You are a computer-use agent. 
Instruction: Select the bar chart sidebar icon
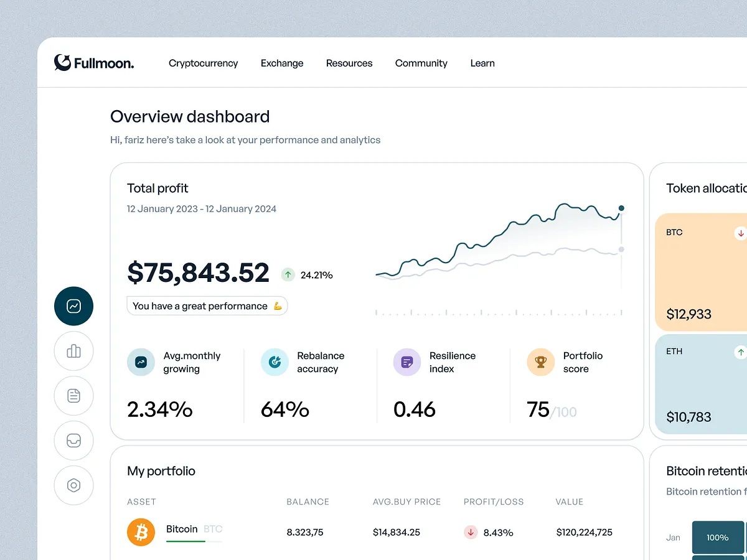[73, 351]
